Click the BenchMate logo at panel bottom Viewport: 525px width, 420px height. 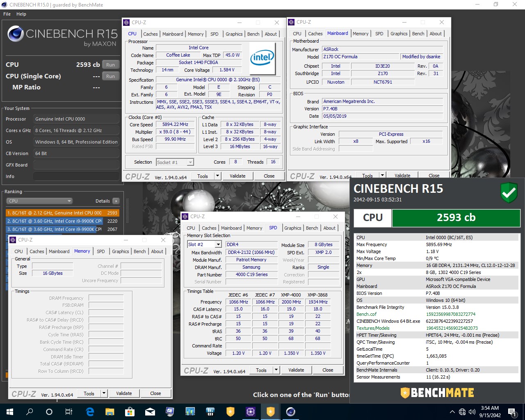(x=437, y=393)
